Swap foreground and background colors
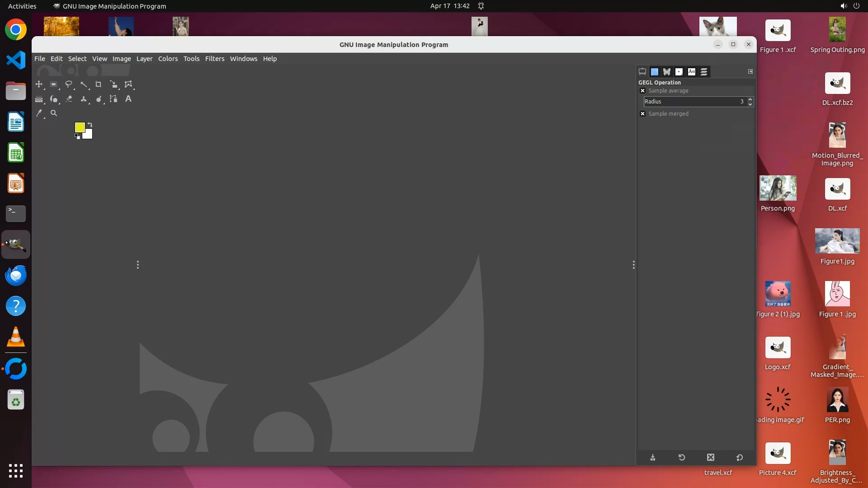868x488 pixels. point(90,124)
